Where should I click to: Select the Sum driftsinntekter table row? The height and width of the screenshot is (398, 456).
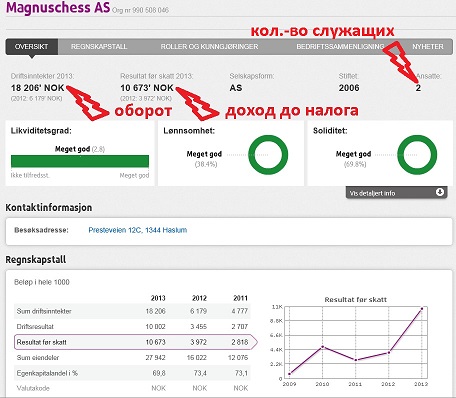(x=132, y=311)
